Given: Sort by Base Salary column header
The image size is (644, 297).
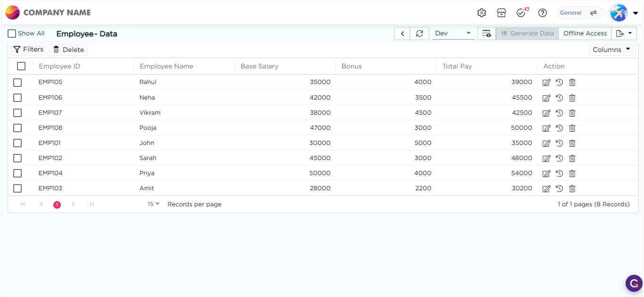Looking at the screenshot, I should 259,66.
